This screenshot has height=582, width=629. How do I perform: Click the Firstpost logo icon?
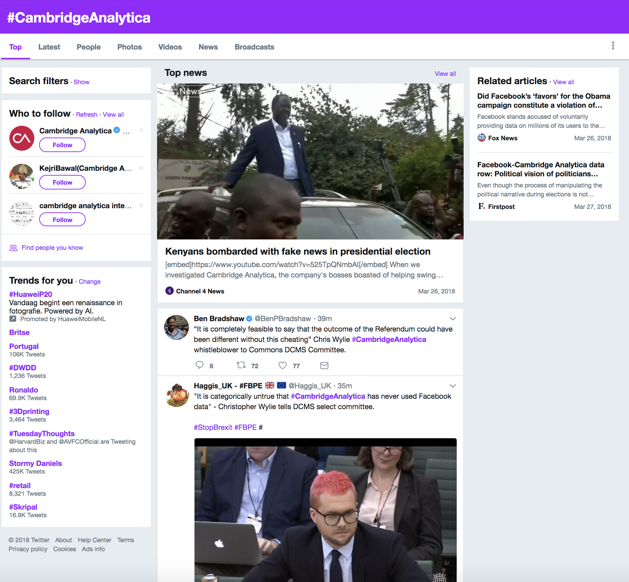pos(481,206)
